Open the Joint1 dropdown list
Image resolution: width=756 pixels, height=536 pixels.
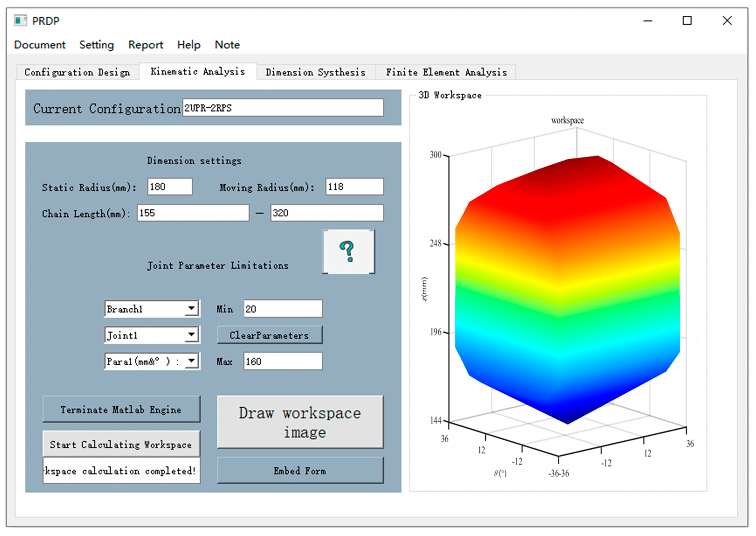(x=192, y=335)
